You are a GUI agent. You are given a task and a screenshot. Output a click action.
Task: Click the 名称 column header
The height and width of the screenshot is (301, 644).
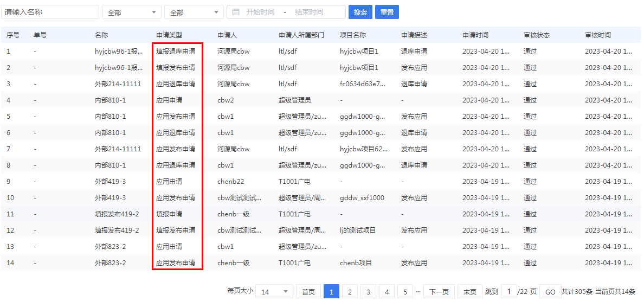[101, 35]
